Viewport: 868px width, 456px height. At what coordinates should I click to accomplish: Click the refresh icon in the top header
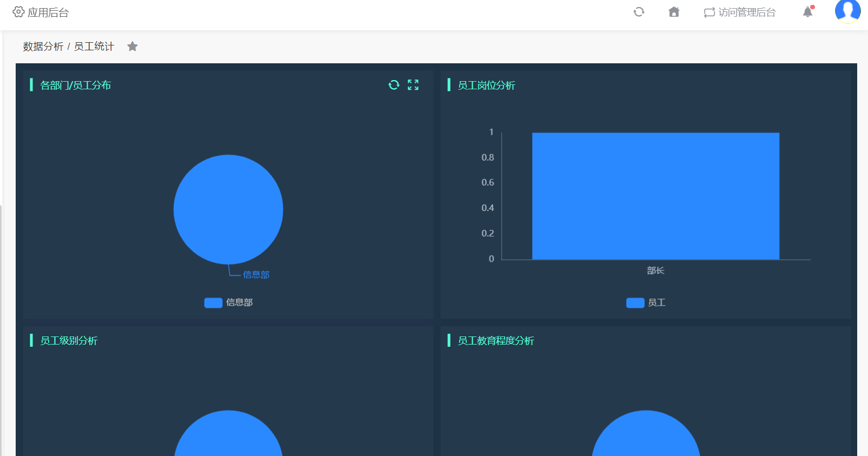639,12
